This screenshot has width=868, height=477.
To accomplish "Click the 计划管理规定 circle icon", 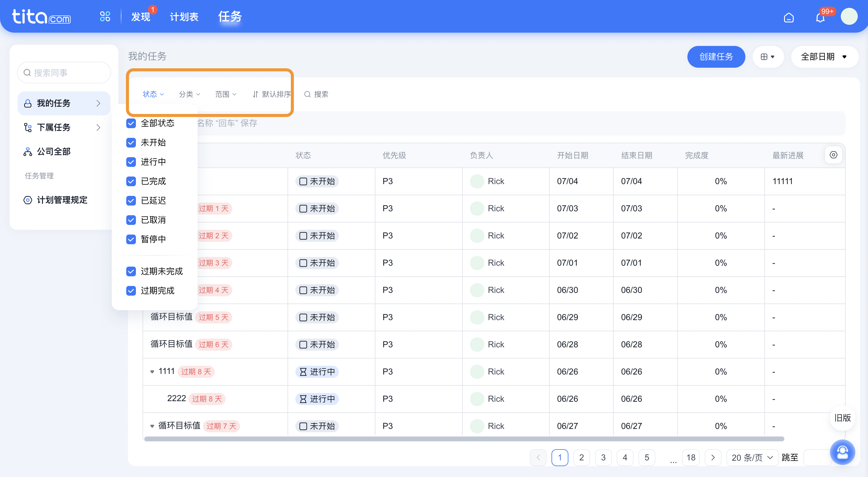I will 27,200.
